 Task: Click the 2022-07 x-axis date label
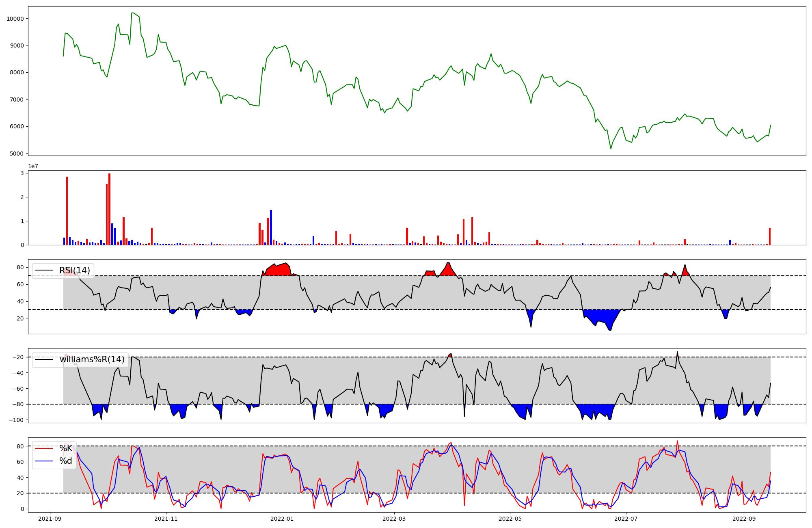point(626,519)
